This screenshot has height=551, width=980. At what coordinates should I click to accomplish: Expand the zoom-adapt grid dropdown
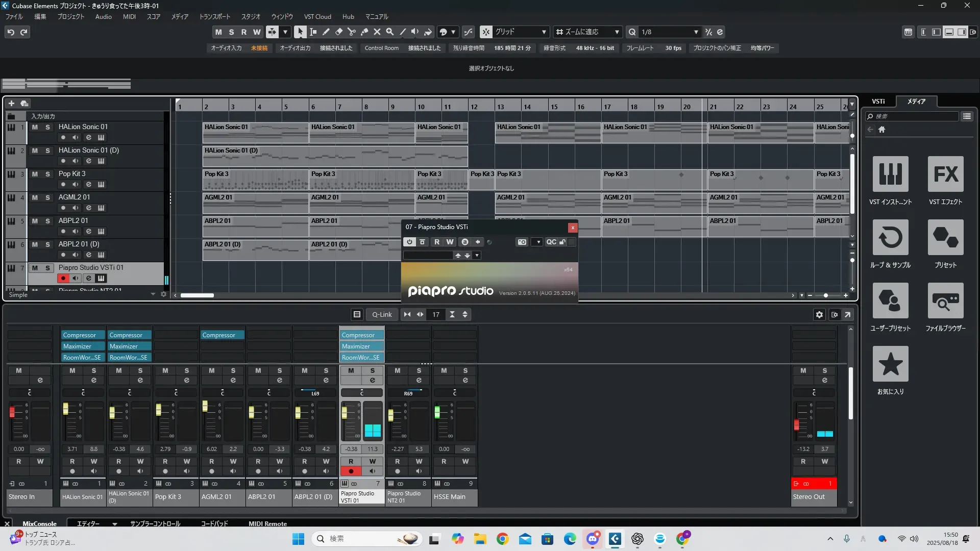[x=617, y=32]
